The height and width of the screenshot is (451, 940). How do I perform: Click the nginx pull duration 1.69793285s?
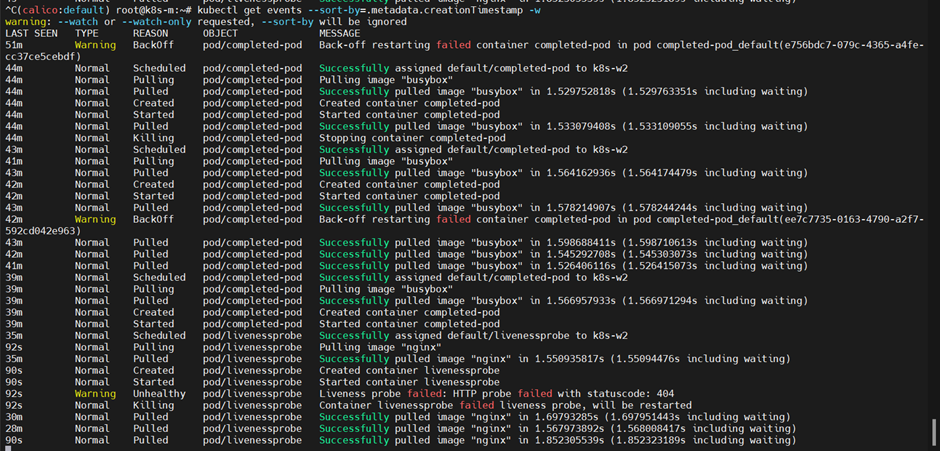(x=565, y=417)
